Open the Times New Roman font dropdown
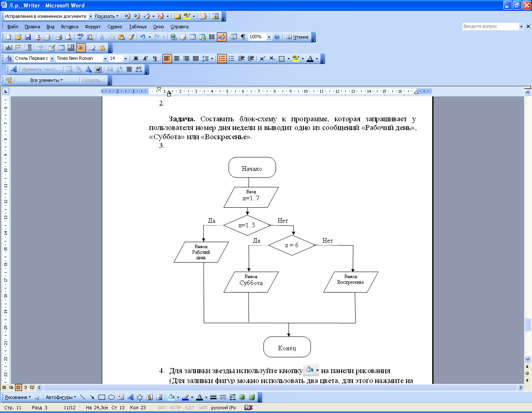532x413 pixels. click(105, 59)
